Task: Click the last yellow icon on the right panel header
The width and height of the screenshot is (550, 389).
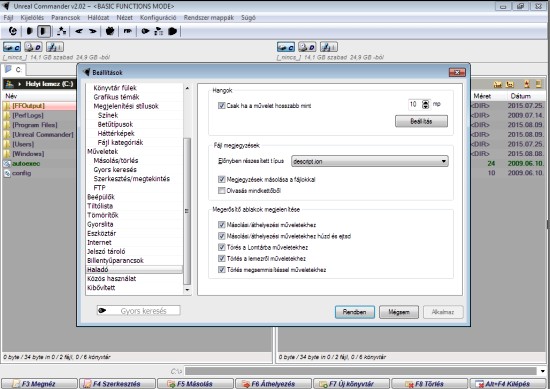Action: coord(539,84)
